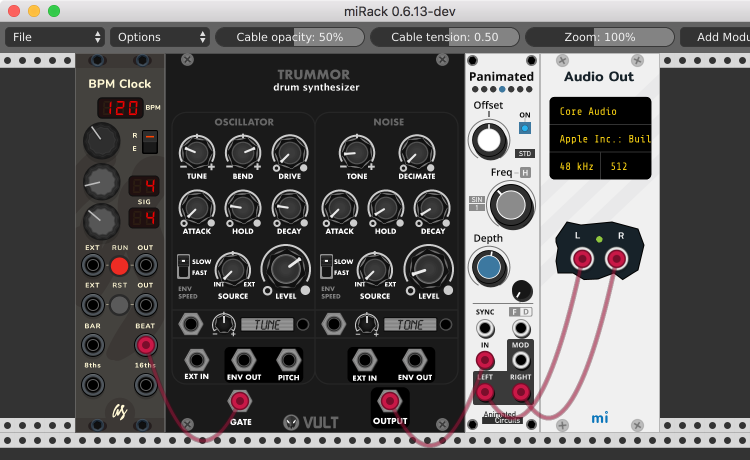Image resolution: width=750 pixels, height=460 pixels.
Task: Click the TUNE modulation display
Action: tap(267, 325)
